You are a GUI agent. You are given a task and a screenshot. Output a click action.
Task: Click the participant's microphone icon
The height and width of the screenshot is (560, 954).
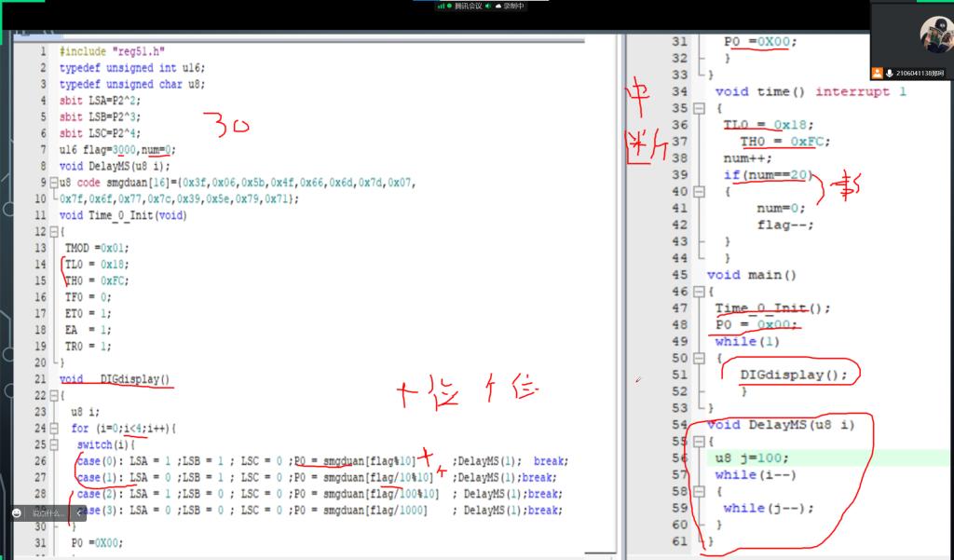point(890,72)
